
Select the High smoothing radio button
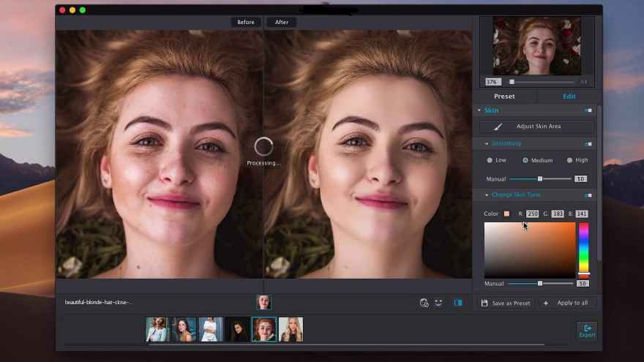pos(569,160)
